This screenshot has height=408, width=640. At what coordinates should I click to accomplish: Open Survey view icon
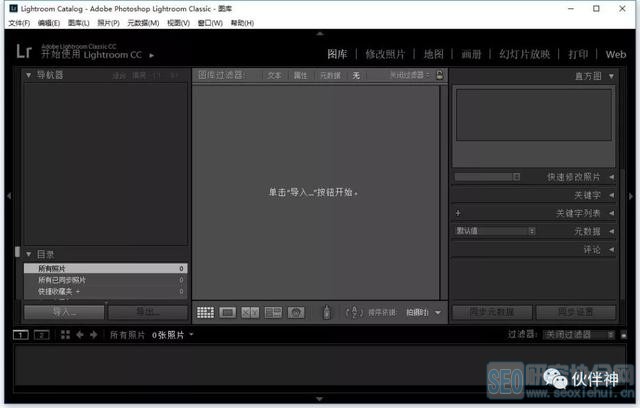pos(273,313)
